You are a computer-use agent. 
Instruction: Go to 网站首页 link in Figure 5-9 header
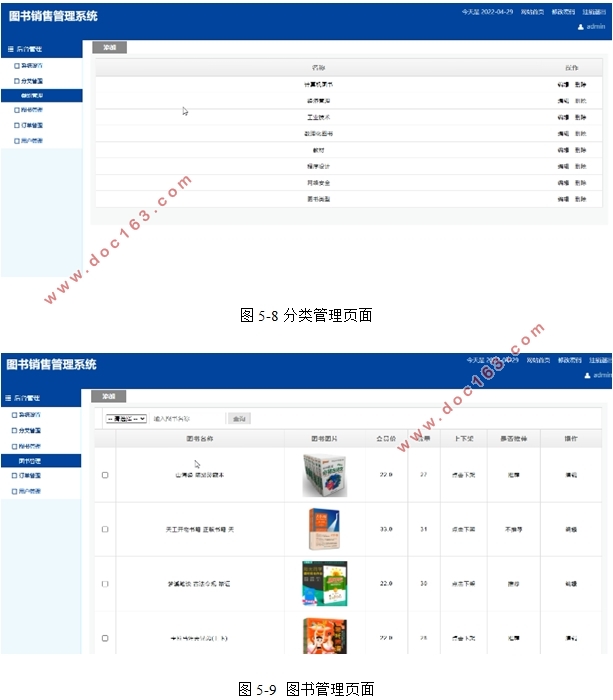[x=538, y=360]
